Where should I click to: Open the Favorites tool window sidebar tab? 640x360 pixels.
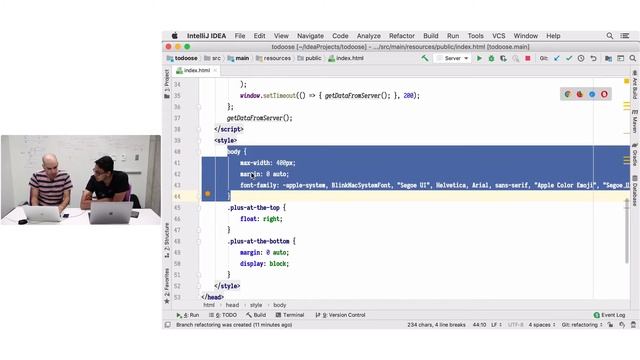[x=167, y=286]
